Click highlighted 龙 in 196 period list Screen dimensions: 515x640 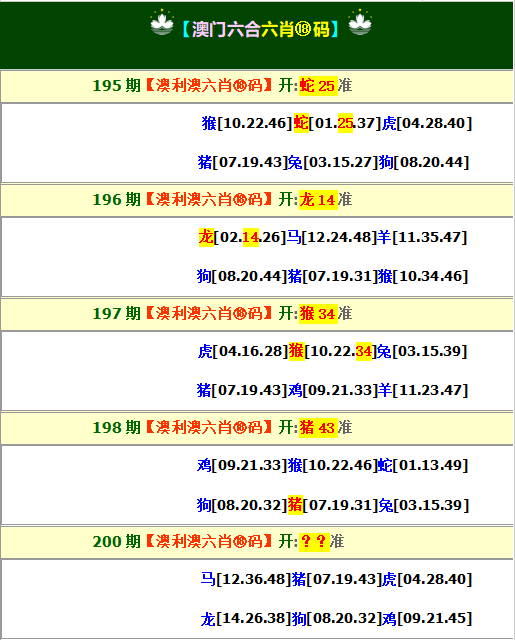click(x=206, y=237)
